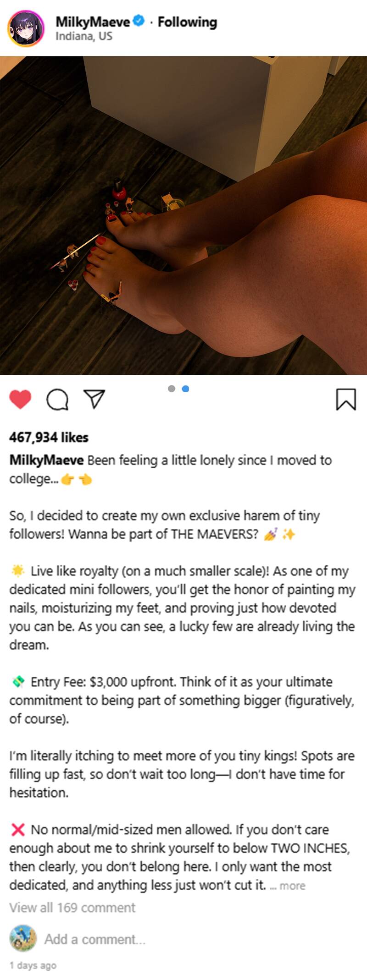Focus the Add a comment field
This screenshot has width=367, height=980.
coord(95,939)
